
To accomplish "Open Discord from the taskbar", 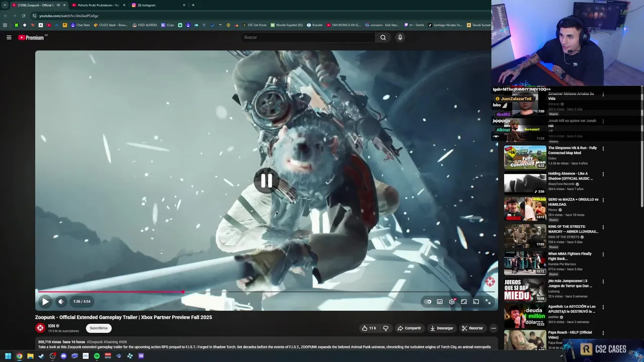I will coord(63,356).
